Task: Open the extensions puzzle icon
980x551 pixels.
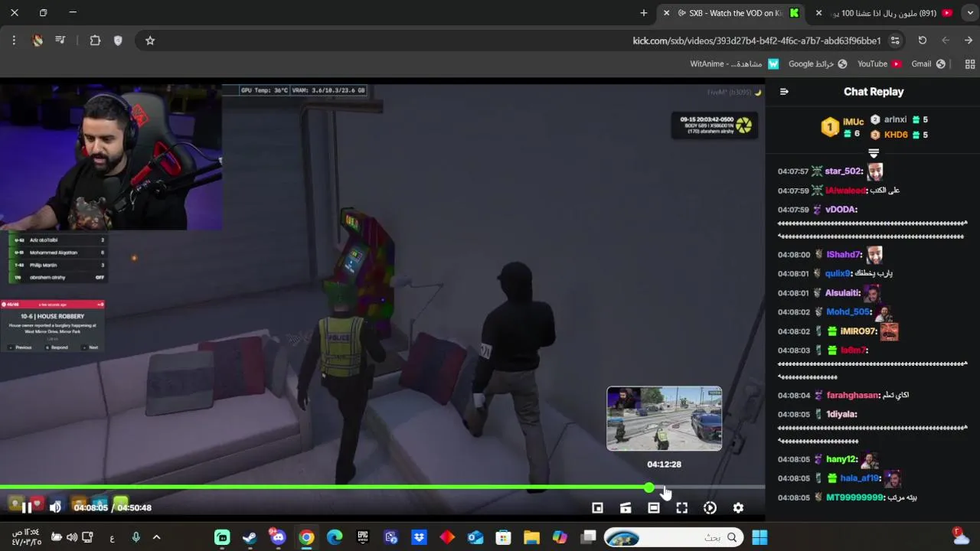Action: (95, 41)
